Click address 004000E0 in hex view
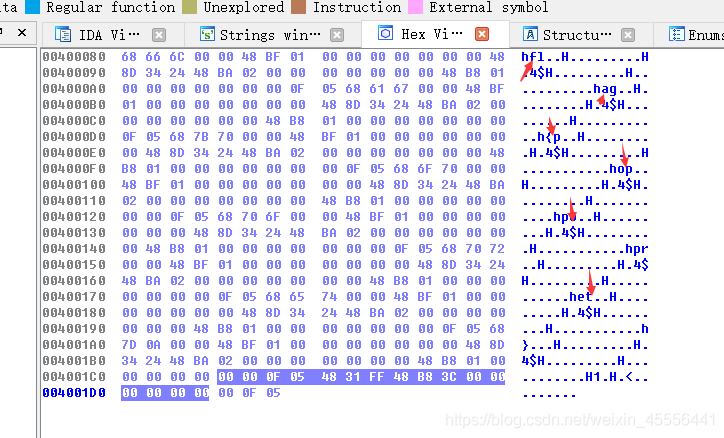This screenshot has height=438, width=724. coord(74,153)
